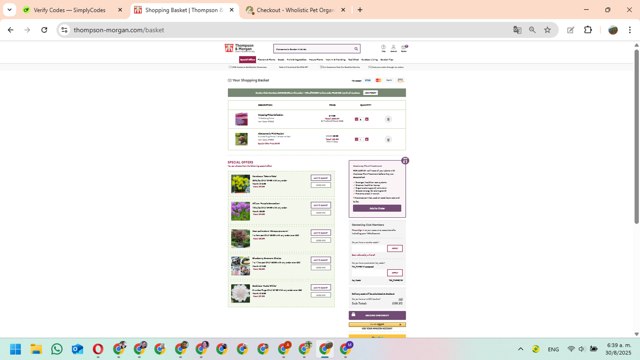Screen dimensions: 640x360
Task: Show hidden system tray icons
Action: pyautogui.click(x=520, y=349)
